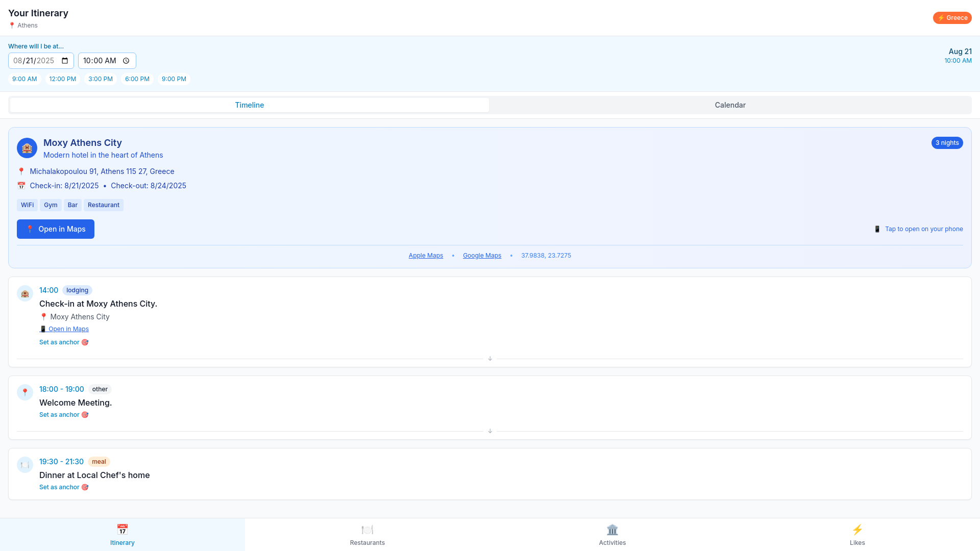Click the phone icon next to Tap to open
980x551 pixels.
tap(877, 229)
